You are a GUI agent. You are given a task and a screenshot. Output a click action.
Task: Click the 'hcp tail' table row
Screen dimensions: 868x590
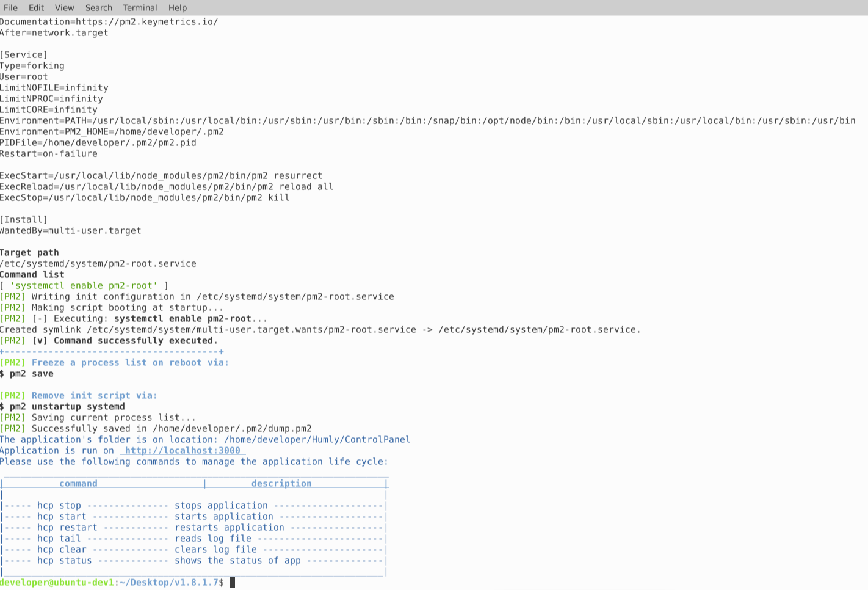point(193,539)
